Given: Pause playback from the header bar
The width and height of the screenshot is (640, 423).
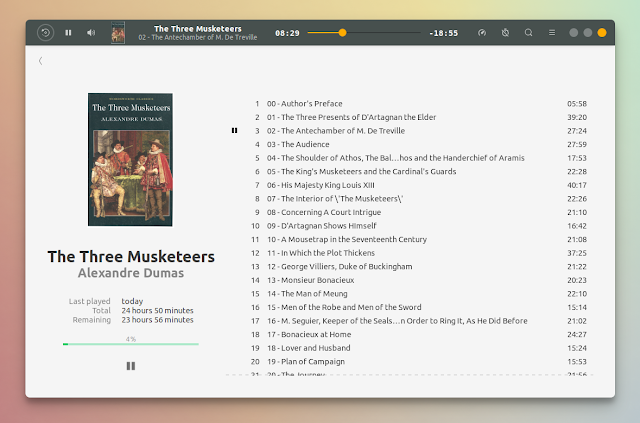Looking at the screenshot, I should (68, 33).
